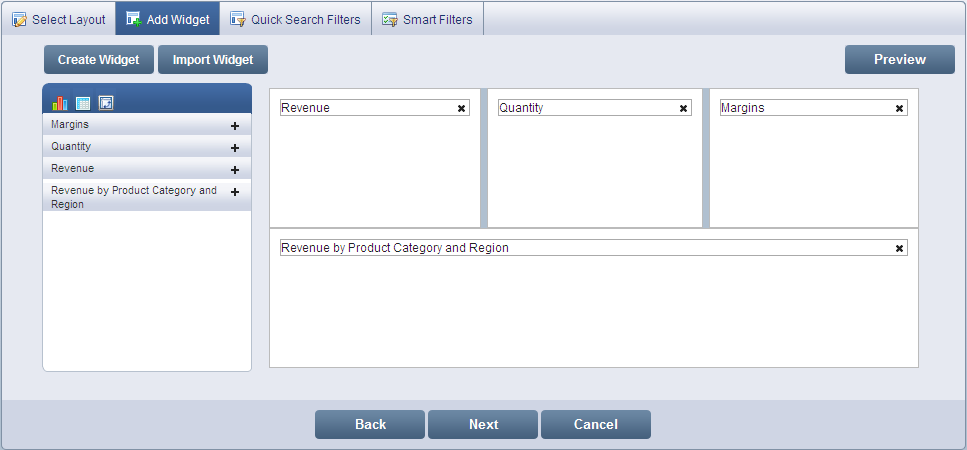Add the Quantity widget with its plus icon
The height and width of the screenshot is (450, 967).
[235, 148]
